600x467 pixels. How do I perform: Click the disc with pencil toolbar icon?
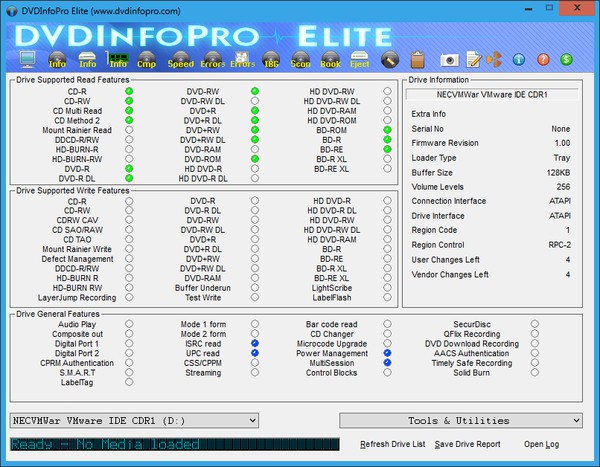(390, 60)
